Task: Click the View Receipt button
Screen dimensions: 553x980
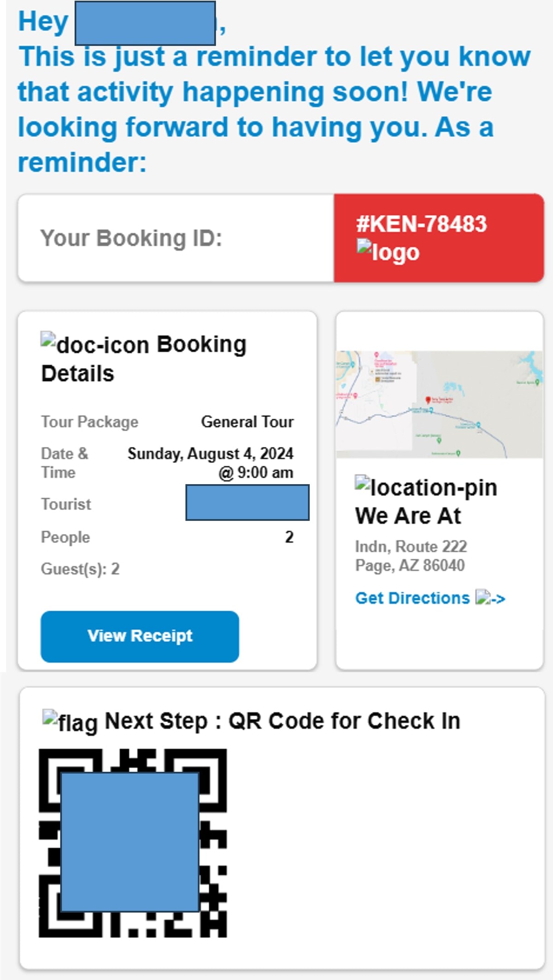Action: [140, 636]
